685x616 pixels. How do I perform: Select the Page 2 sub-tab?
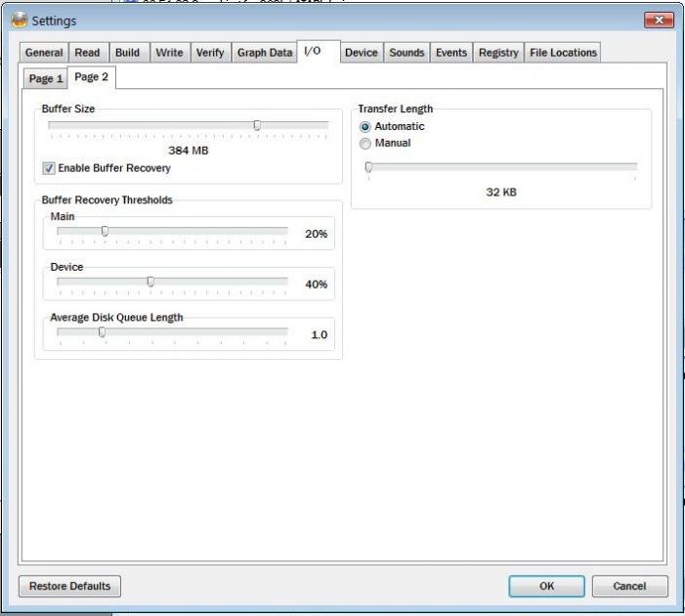(x=91, y=77)
